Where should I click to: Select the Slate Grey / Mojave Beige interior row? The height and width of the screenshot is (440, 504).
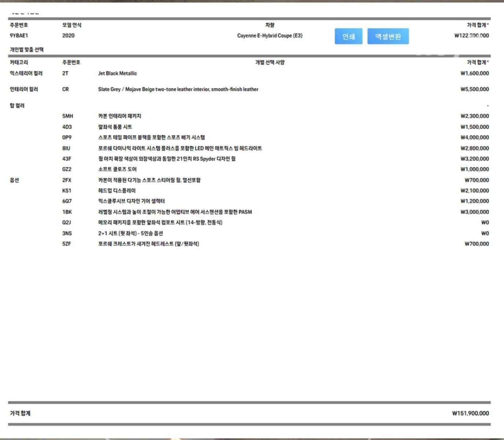click(x=249, y=89)
